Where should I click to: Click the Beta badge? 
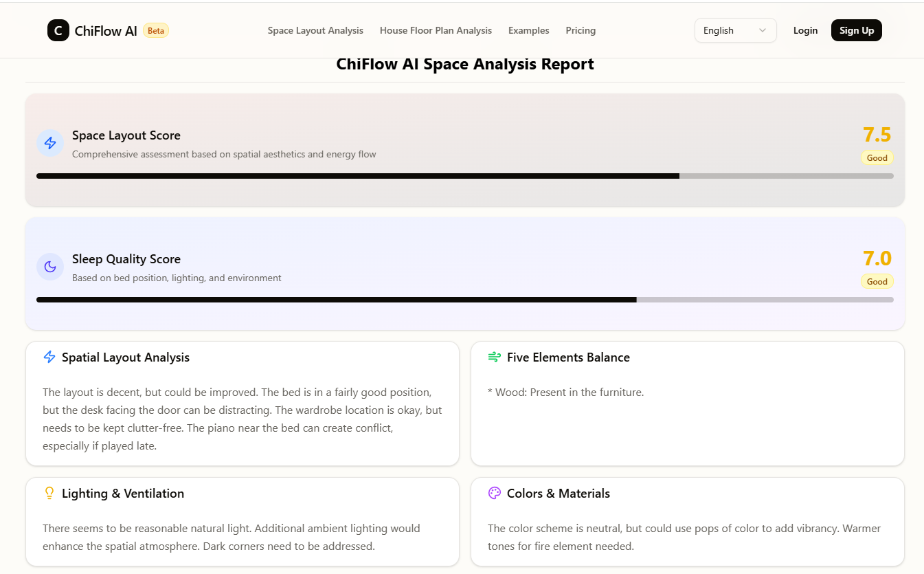click(x=156, y=30)
